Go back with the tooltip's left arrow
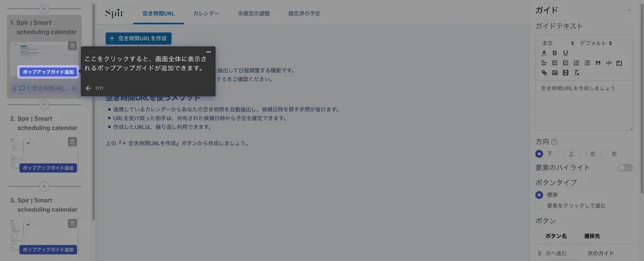Image resolution: width=644 pixels, height=261 pixels. (x=88, y=88)
